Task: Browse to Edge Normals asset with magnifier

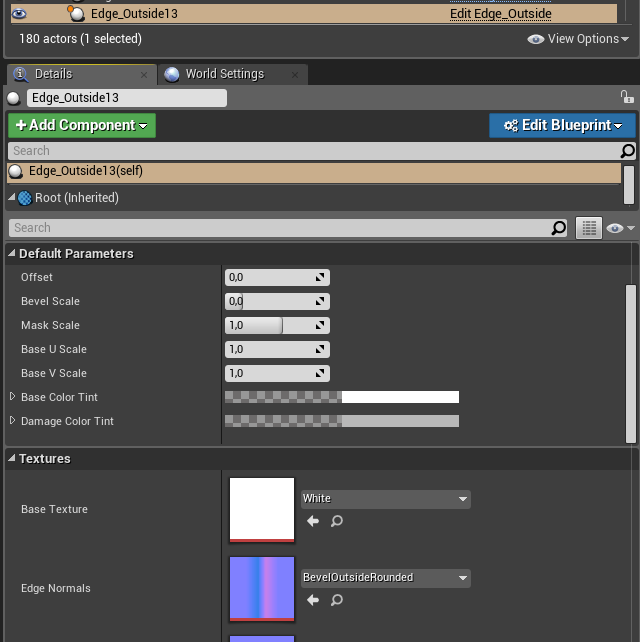Action: (x=337, y=600)
